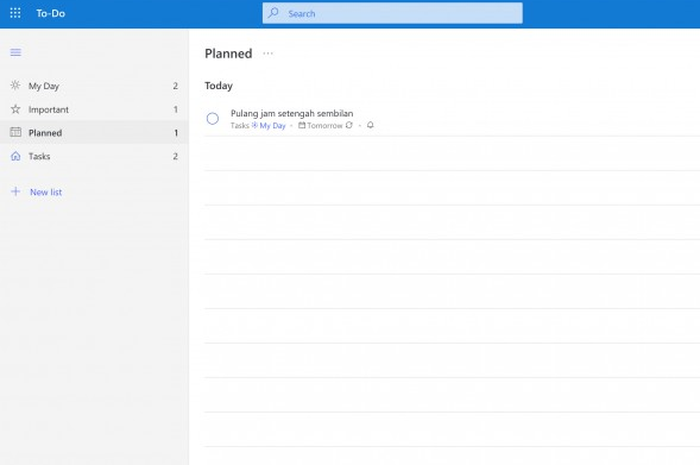
Task: Select the Planned list in sidebar
Action: (94, 133)
